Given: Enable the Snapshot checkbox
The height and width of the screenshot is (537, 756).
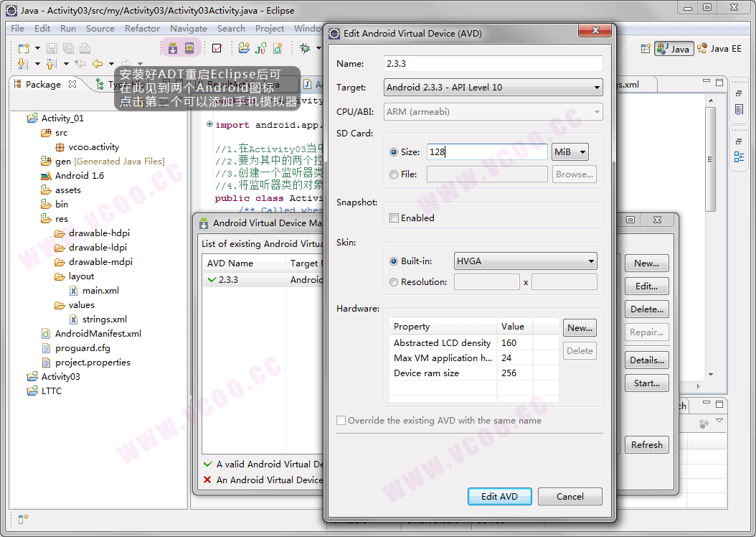Looking at the screenshot, I should [394, 218].
